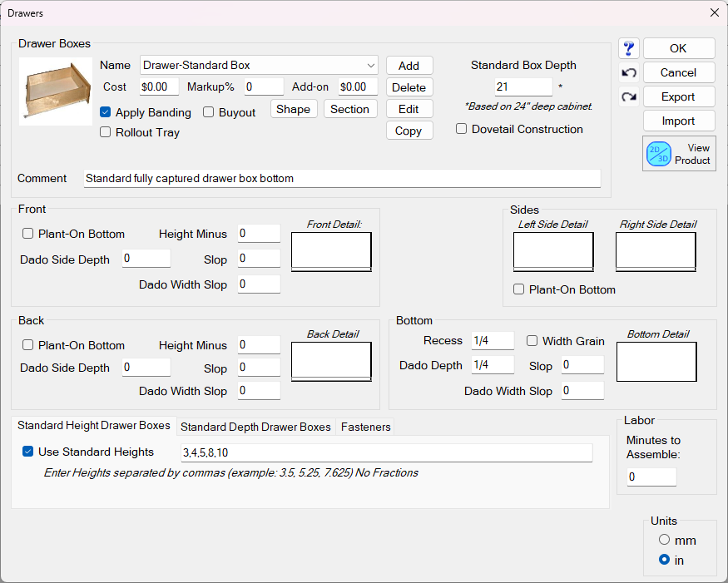The image size is (728, 583).
Task: Select the mm units radio button
Action: coord(664,540)
